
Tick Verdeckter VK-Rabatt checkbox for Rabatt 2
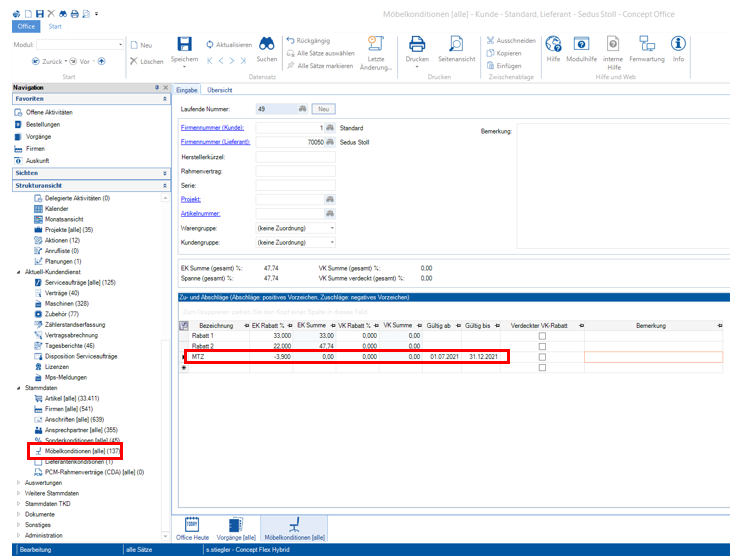coord(542,346)
